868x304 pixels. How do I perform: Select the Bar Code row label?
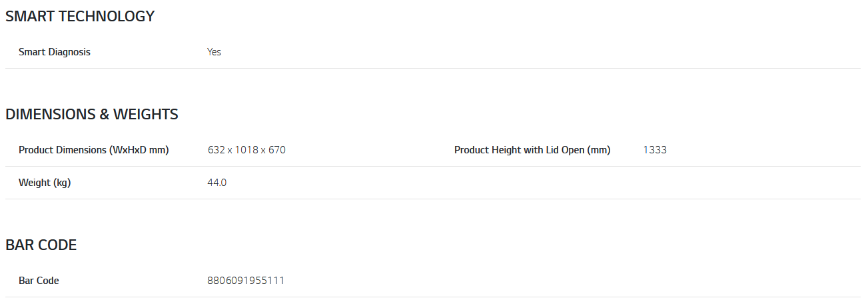[39, 281]
